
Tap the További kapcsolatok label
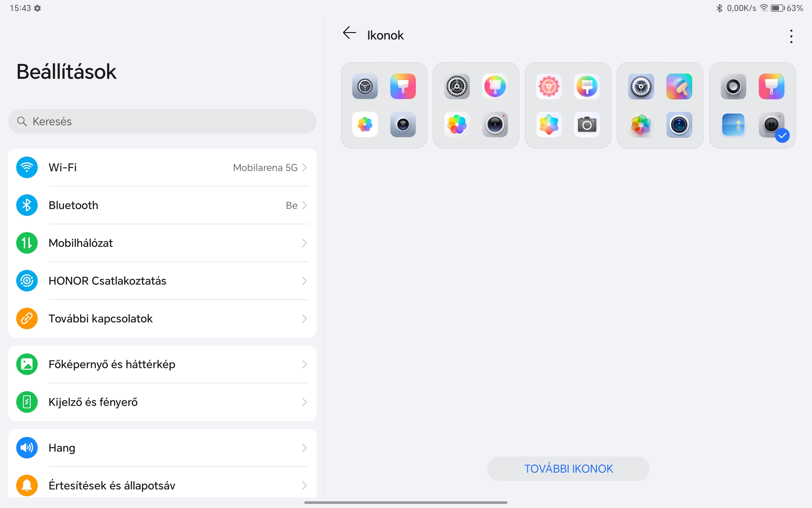coord(101,318)
